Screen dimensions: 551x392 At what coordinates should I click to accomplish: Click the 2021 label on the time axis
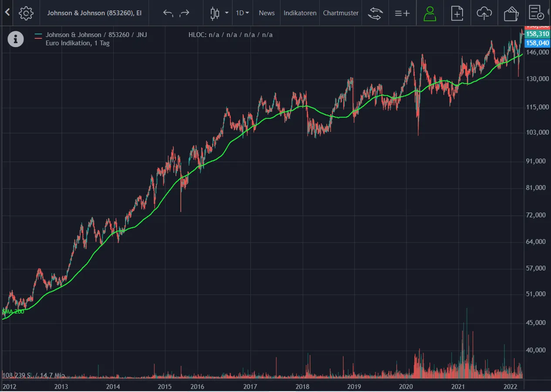[459, 386]
